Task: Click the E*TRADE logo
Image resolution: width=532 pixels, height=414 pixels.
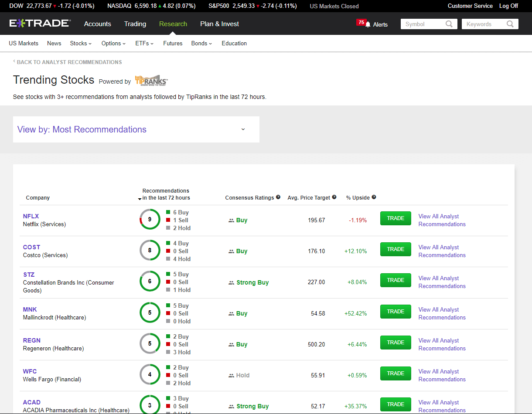Action: pos(40,24)
